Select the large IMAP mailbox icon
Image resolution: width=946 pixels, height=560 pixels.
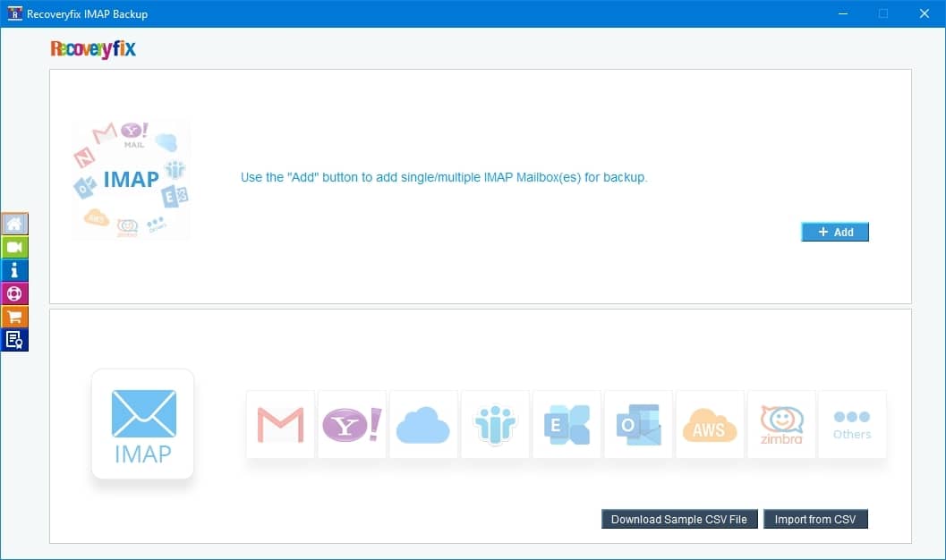click(x=142, y=423)
